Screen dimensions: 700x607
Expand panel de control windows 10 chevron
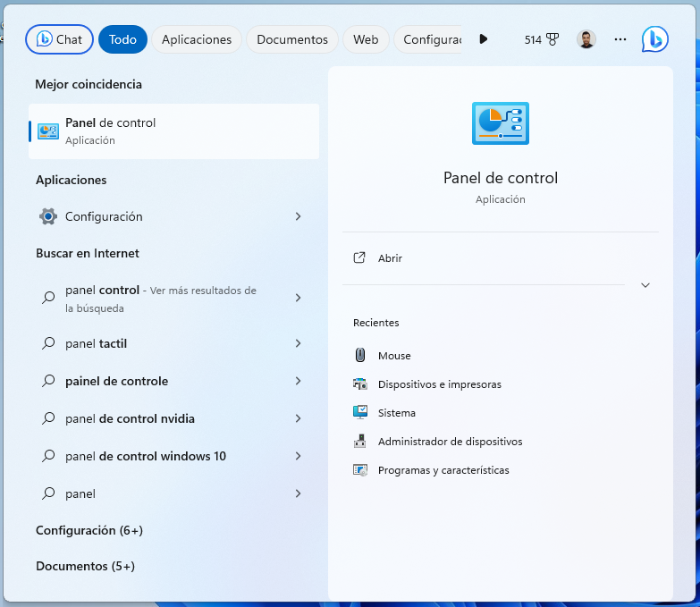click(299, 456)
